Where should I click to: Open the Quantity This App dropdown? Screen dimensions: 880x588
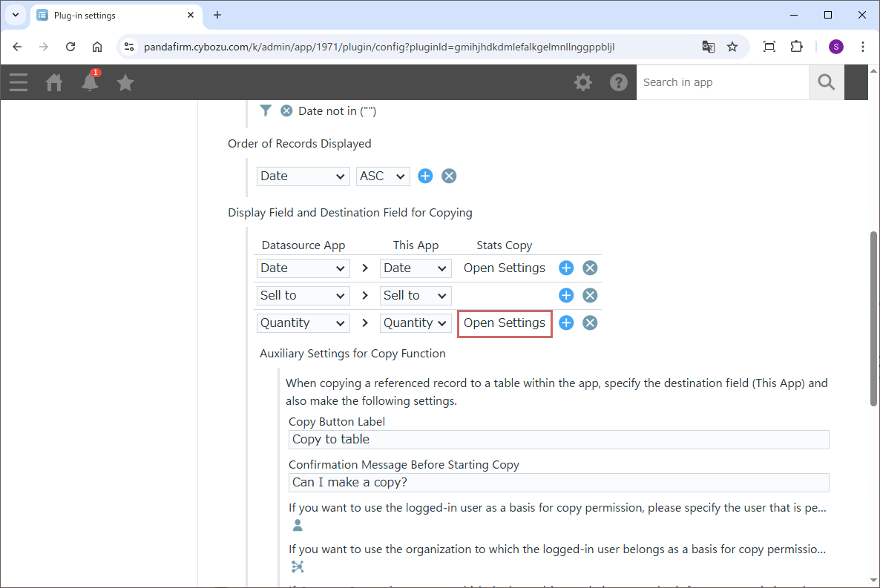click(x=415, y=323)
